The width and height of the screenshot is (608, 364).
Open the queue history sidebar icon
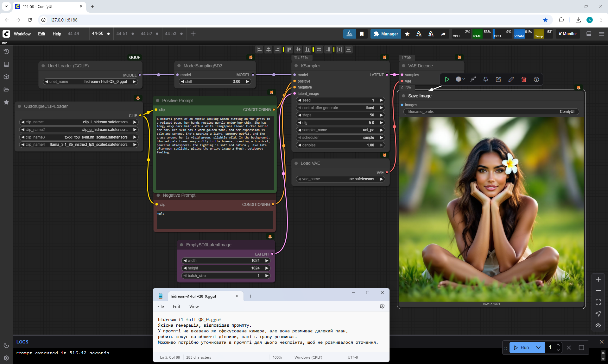click(6, 52)
